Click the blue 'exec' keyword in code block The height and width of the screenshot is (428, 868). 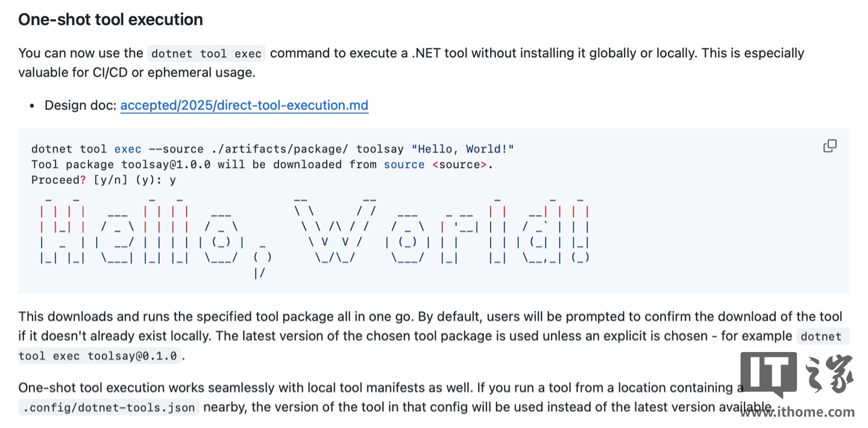128,149
